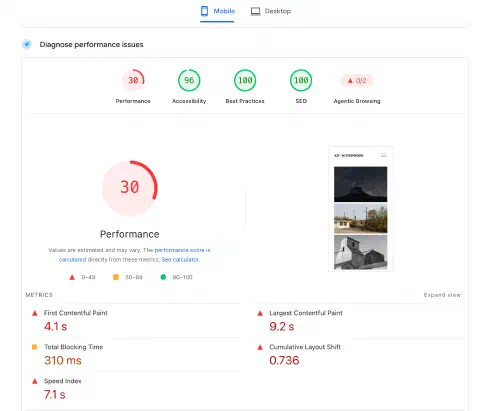
Task: Click the hamburger menu in the page screenshot
Action: click(384, 155)
